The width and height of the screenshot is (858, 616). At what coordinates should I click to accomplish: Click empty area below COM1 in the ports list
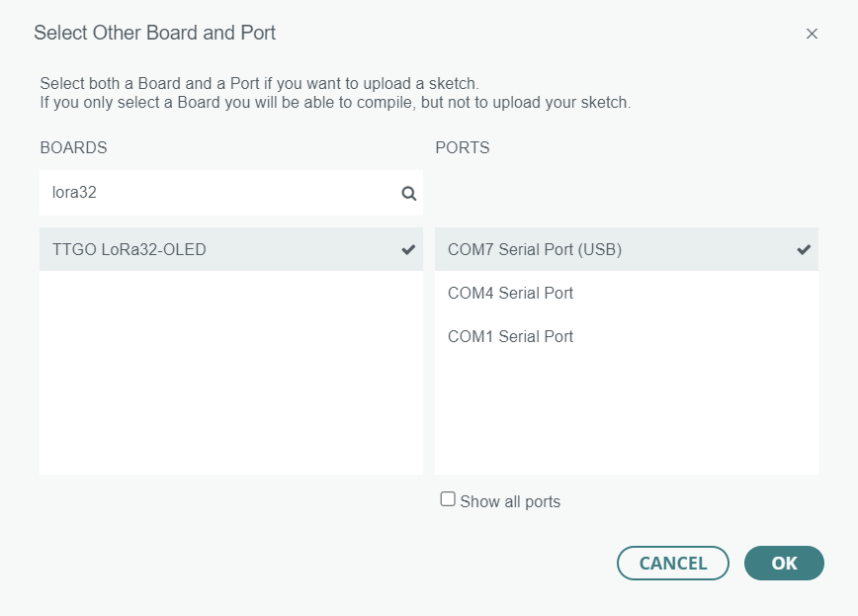626,415
